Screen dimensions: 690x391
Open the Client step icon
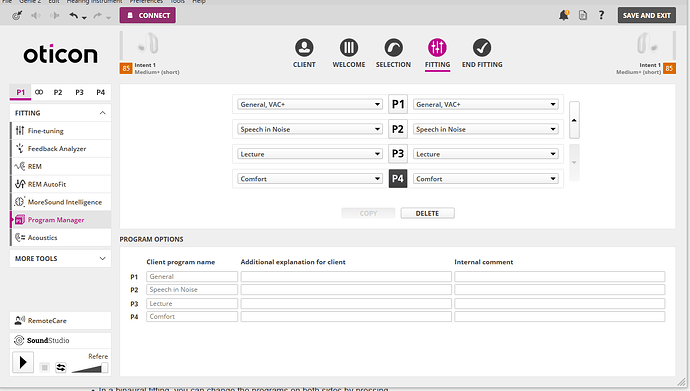(304, 48)
